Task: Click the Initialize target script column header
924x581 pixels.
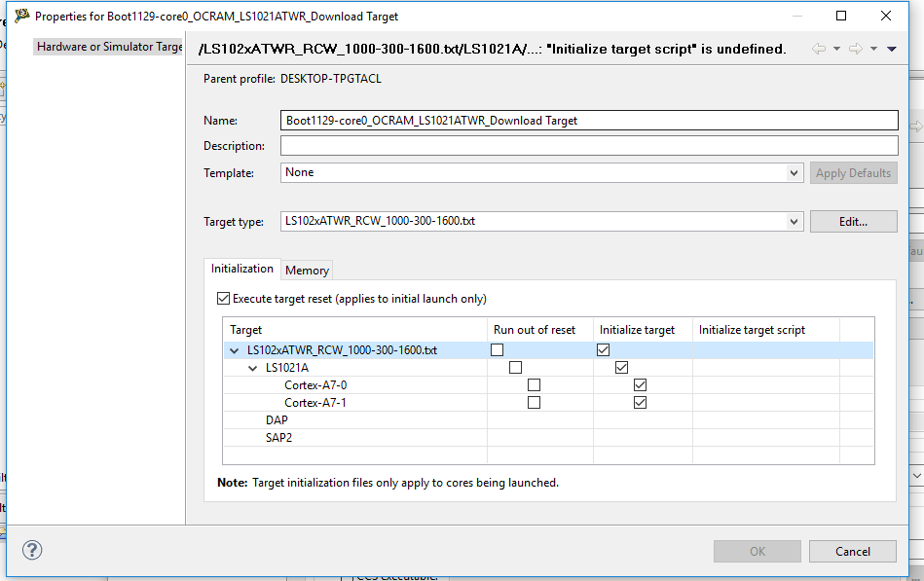Action: click(766, 330)
